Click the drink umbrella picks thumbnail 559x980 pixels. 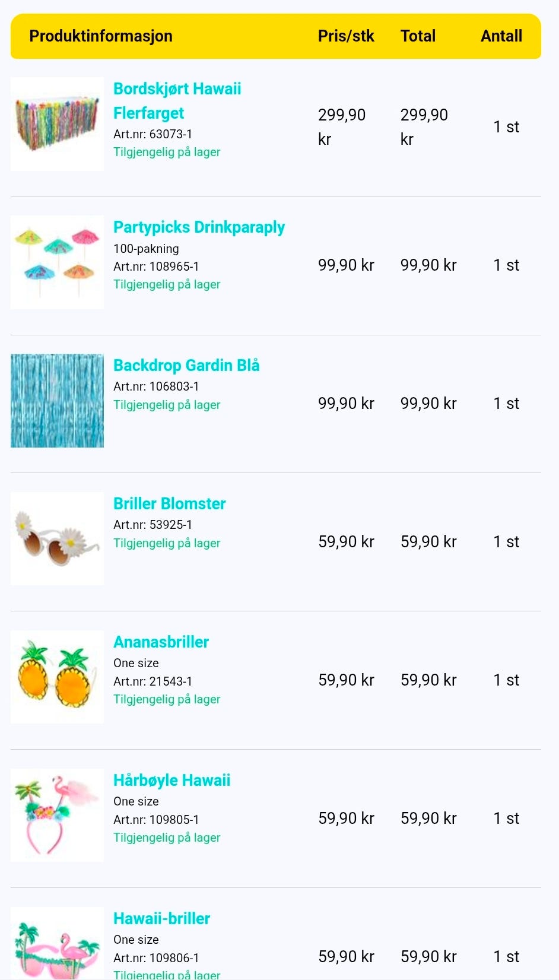(x=57, y=262)
